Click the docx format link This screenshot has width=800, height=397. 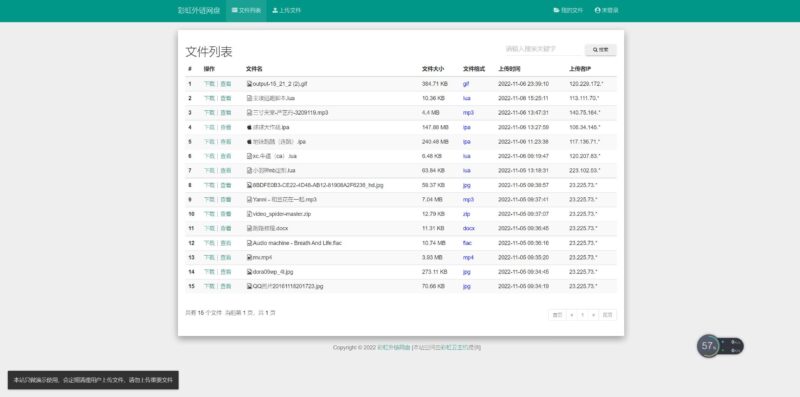468,228
